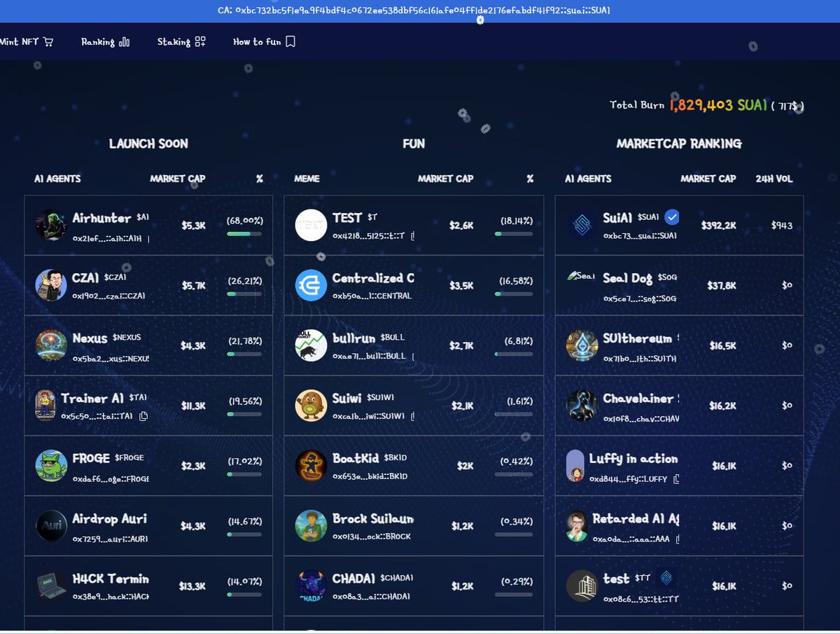Click the test $TT building avatar
Viewport: 840px width, 634px height.
click(x=582, y=586)
